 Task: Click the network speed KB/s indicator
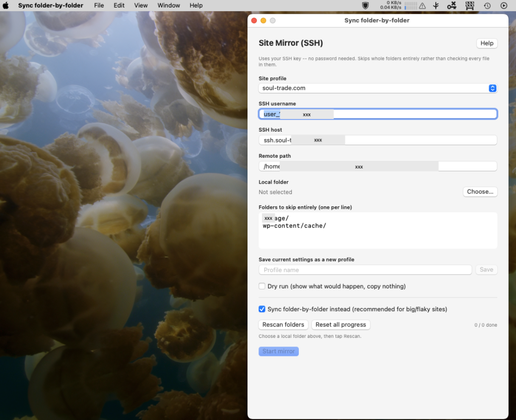(x=391, y=5)
